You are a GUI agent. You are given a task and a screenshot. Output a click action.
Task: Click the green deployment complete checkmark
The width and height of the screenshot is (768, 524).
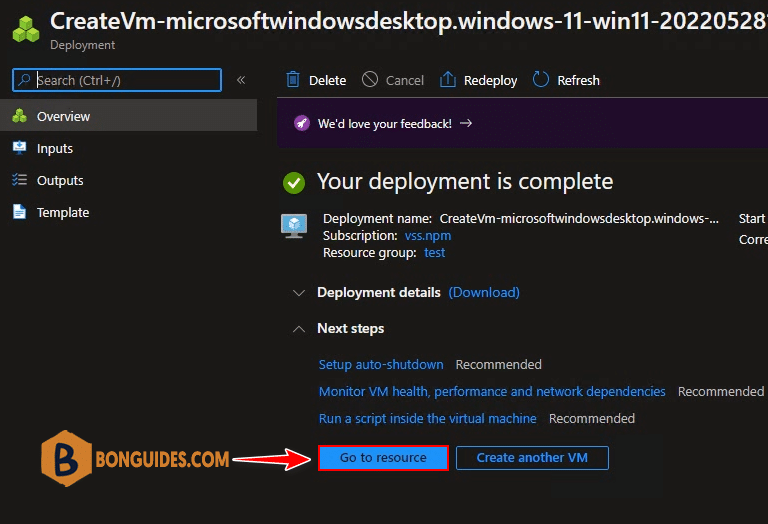294,183
